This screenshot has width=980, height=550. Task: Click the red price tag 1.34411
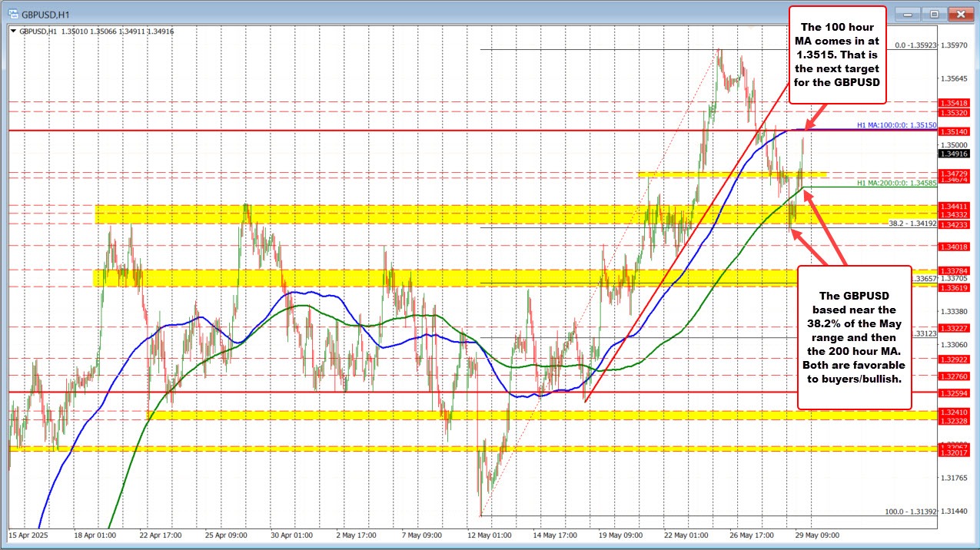954,207
